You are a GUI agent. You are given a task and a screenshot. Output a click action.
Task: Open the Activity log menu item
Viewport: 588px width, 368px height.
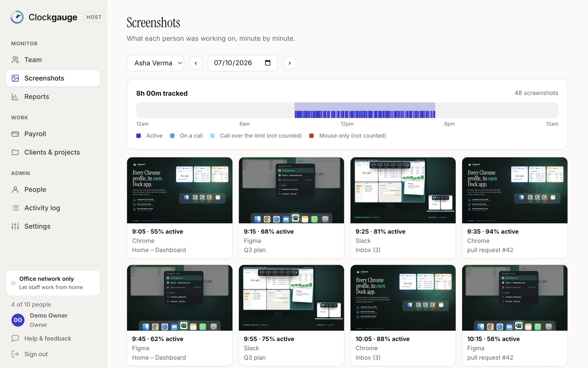[53, 208]
